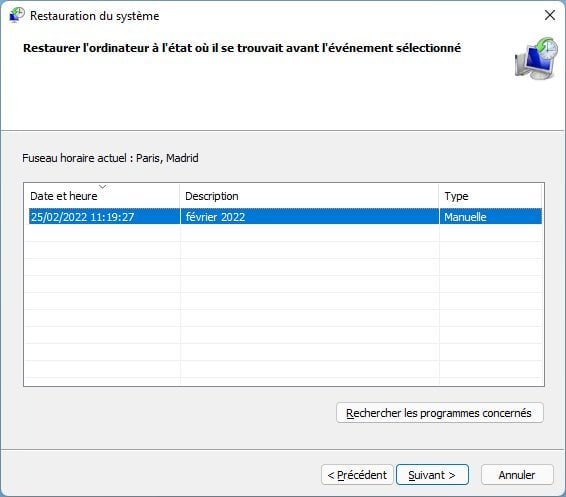Click the empty Type column area below Manuelle

pos(490,301)
